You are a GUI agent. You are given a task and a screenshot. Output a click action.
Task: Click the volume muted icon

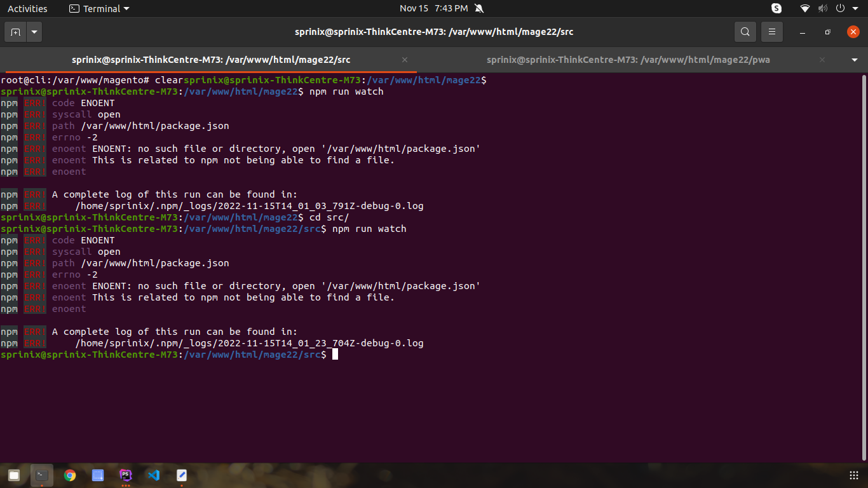click(822, 8)
